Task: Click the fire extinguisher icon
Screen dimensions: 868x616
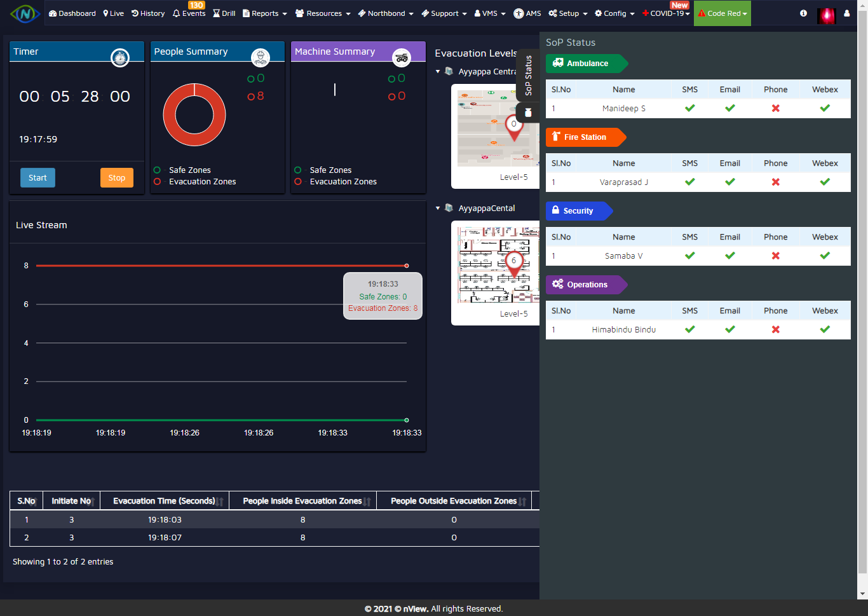Action: 556,136
